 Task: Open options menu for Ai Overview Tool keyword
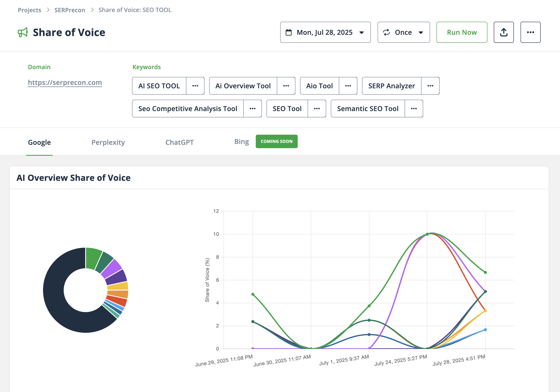(x=286, y=86)
